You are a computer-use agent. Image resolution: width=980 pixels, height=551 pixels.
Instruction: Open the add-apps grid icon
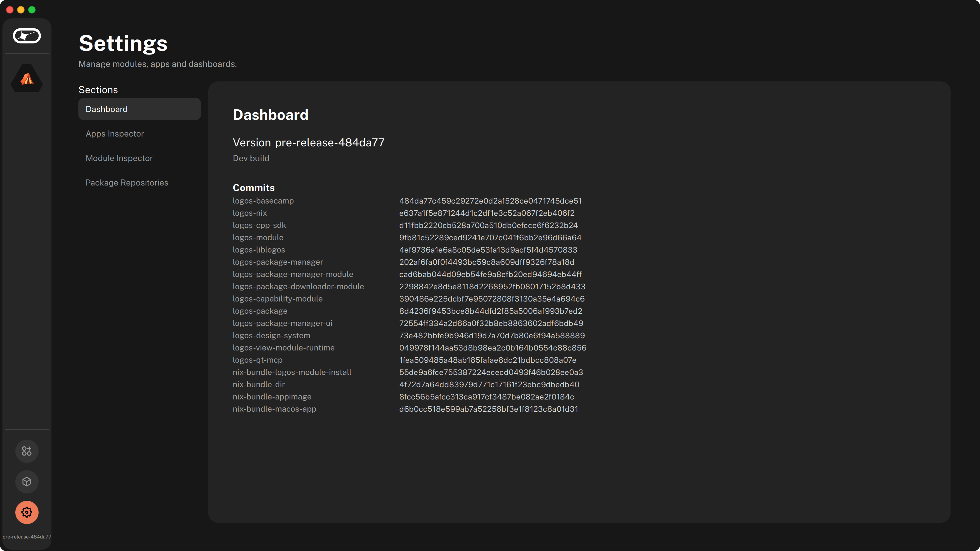(27, 451)
